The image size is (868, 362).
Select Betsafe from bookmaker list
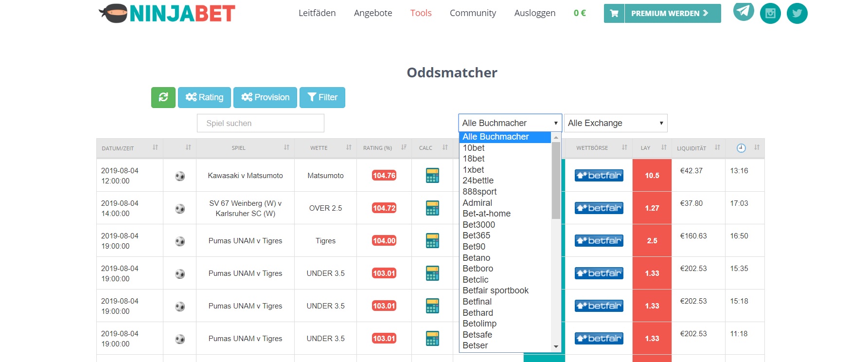(x=505, y=335)
